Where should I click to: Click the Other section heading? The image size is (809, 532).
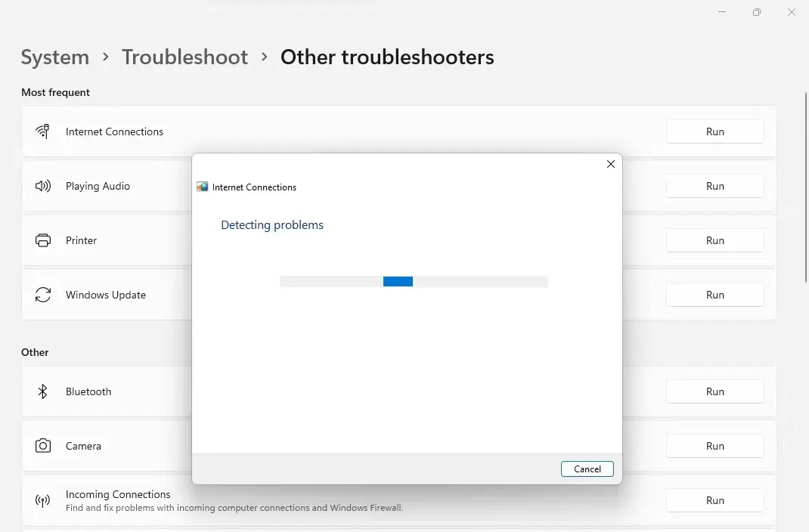click(x=35, y=352)
